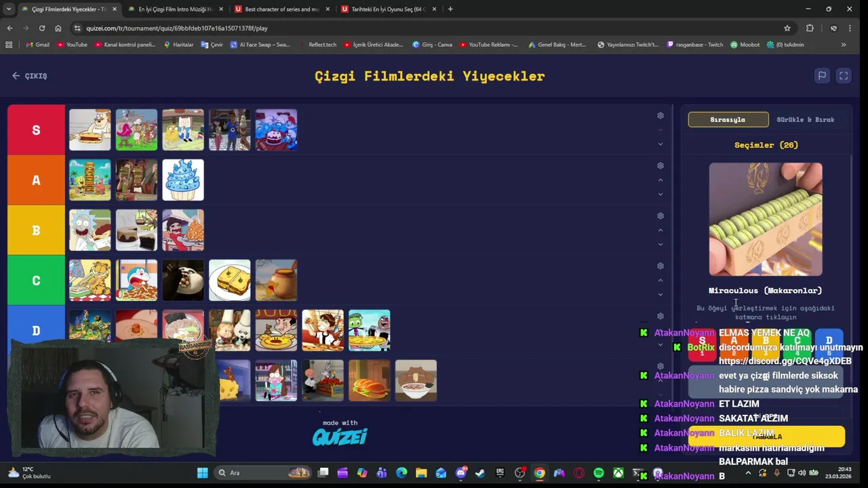Screen dimensions: 868x488
Task: Select the orange A tier label
Action: pos(36,180)
